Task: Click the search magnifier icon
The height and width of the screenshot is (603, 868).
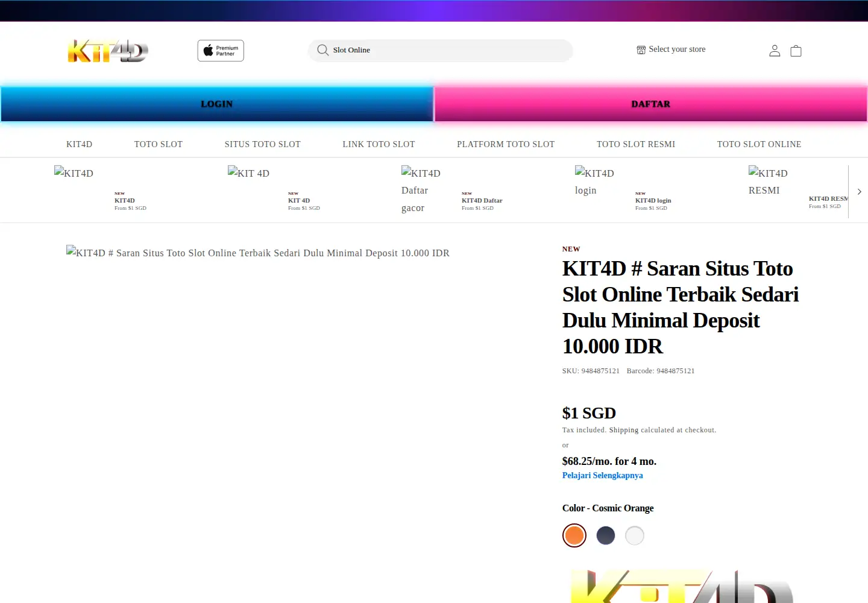Action: pyautogui.click(x=323, y=50)
